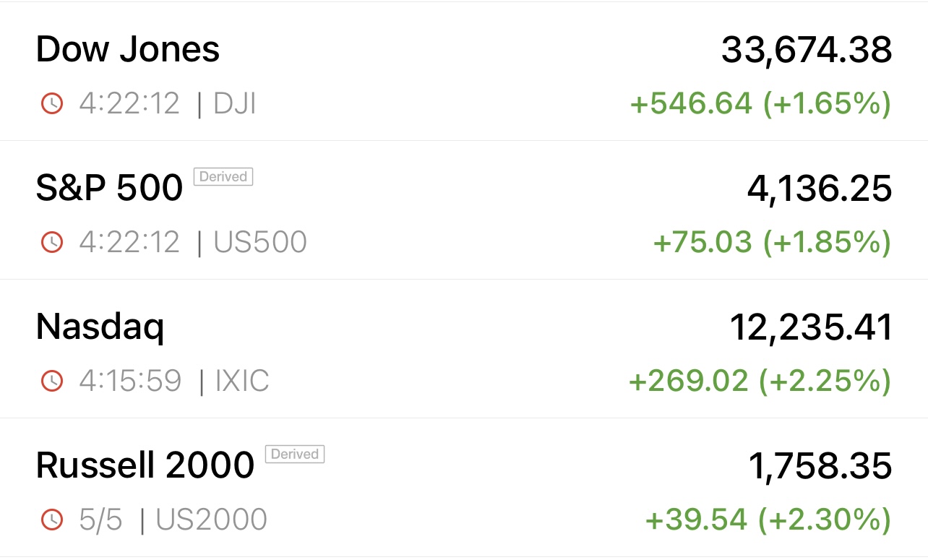This screenshot has height=560, width=928.
Task: Click the S&P 500 price 4,136.25
Action: pyautogui.click(x=819, y=189)
